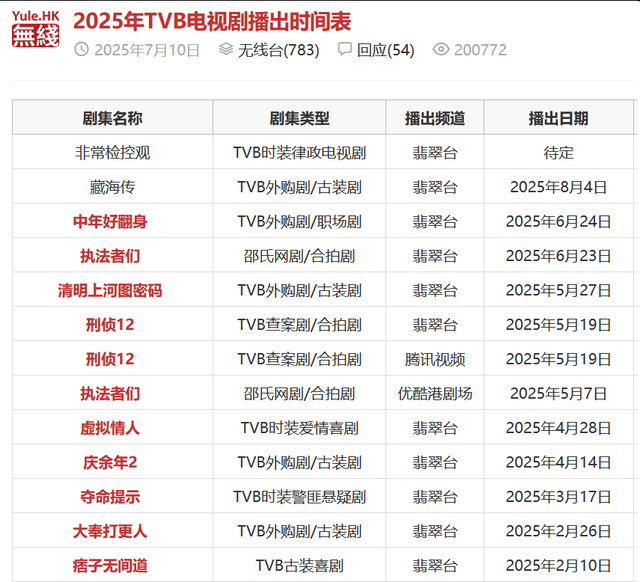Screen dimensions: 640x582
Task: Select the 2025年6月24日 date cell
Action: 558,222
